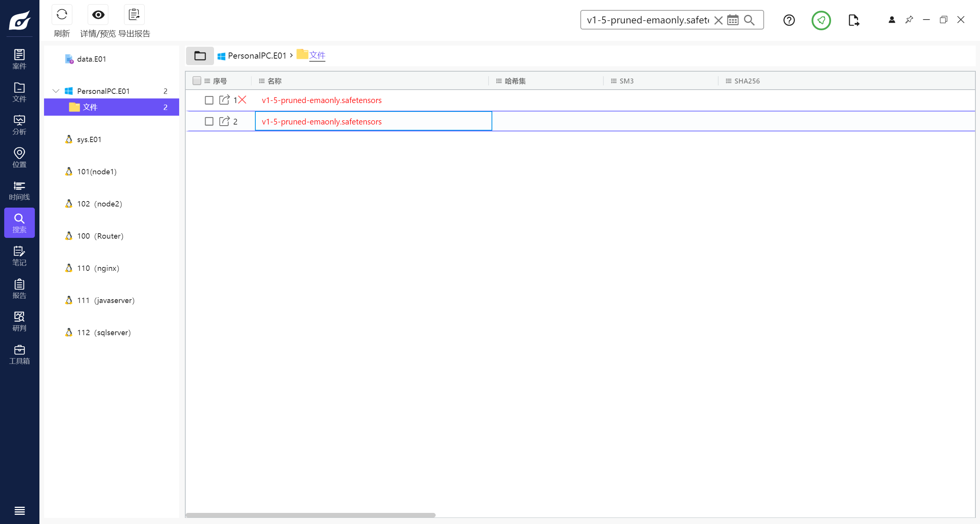980x524 pixels.
Task: Check the checkbox for row 1
Action: click(209, 100)
